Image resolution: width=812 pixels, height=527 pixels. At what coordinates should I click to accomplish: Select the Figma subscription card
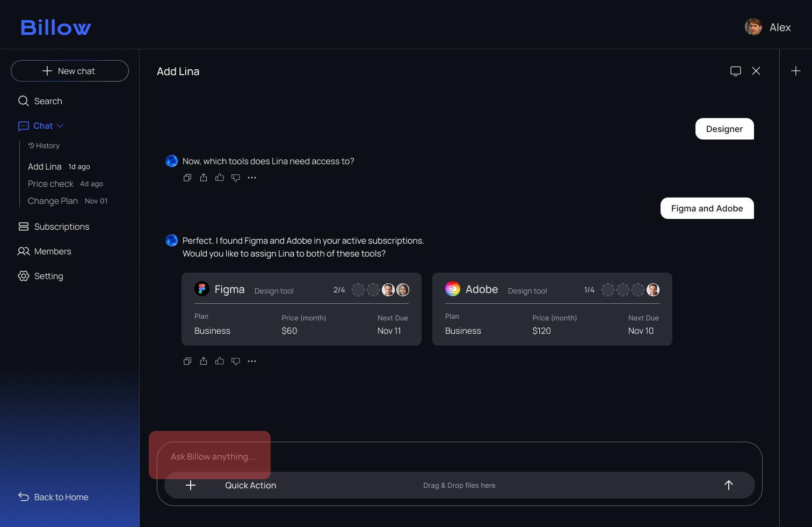point(301,309)
